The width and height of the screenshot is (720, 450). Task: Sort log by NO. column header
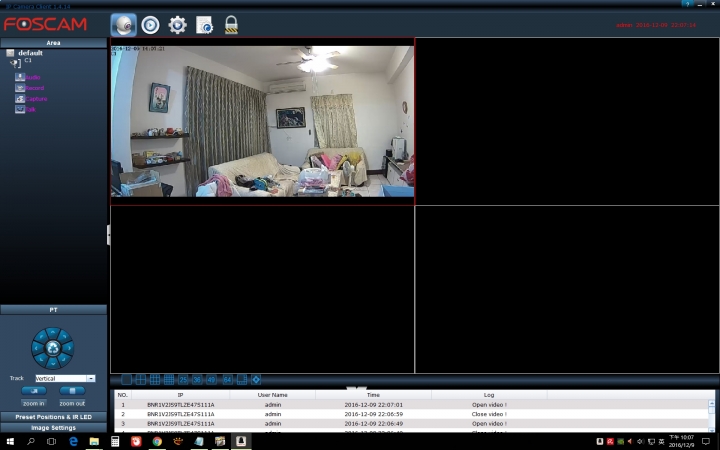[x=123, y=395]
